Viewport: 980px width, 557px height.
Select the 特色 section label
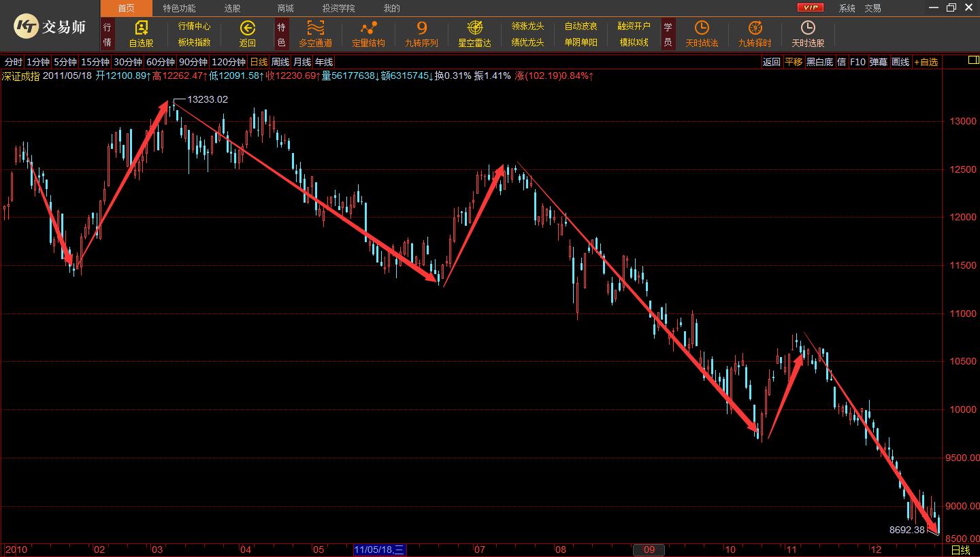coord(281,35)
